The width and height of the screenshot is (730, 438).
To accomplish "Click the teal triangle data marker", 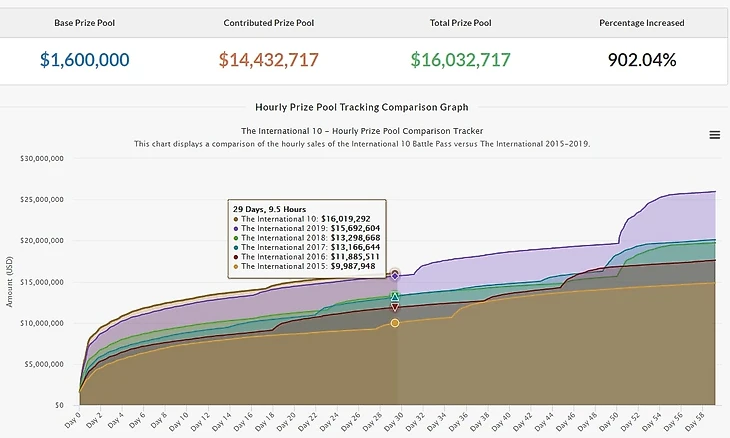I will 395,297.
